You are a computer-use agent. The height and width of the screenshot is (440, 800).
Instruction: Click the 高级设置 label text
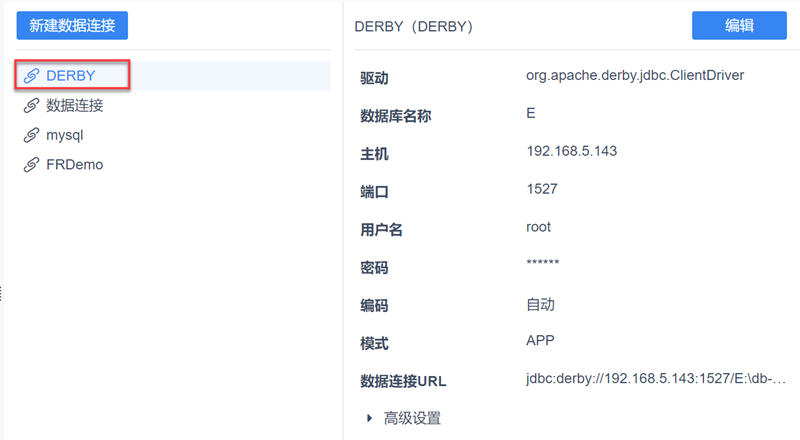click(x=412, y=419)
